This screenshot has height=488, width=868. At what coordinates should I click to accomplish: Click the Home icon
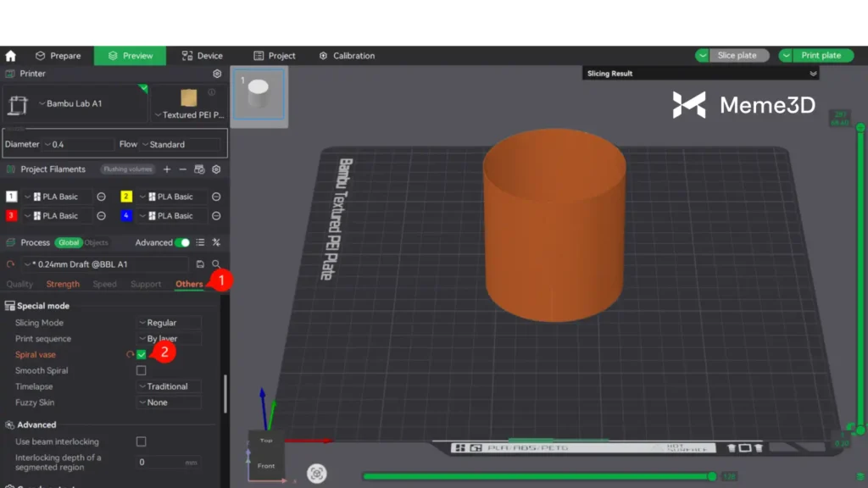pyautogui.click(x=11, y=56)
